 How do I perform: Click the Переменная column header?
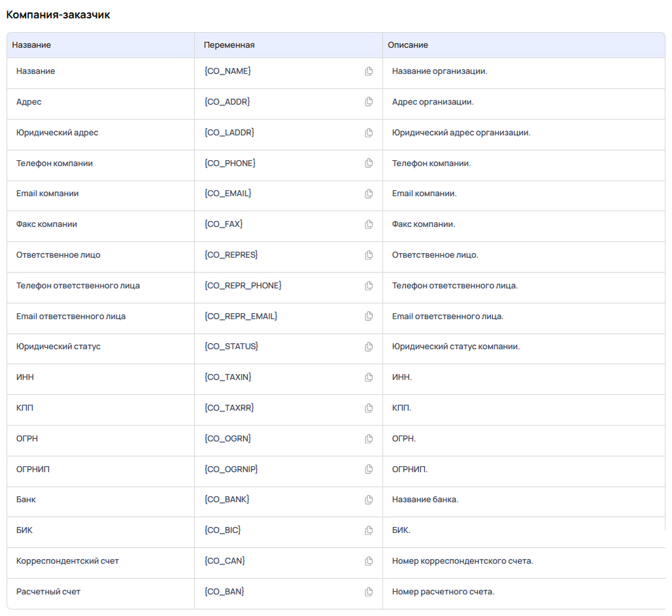point(229,45)
